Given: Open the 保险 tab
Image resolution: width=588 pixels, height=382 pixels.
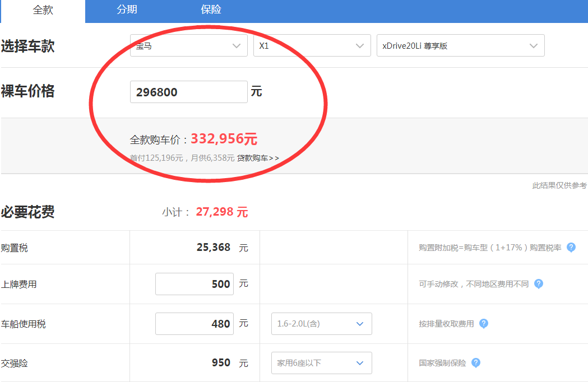Looking at the screenshot, I should 211,10.
